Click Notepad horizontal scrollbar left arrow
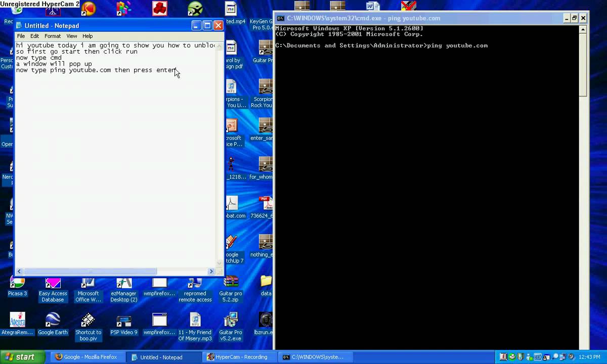 [x=20, y=271]
